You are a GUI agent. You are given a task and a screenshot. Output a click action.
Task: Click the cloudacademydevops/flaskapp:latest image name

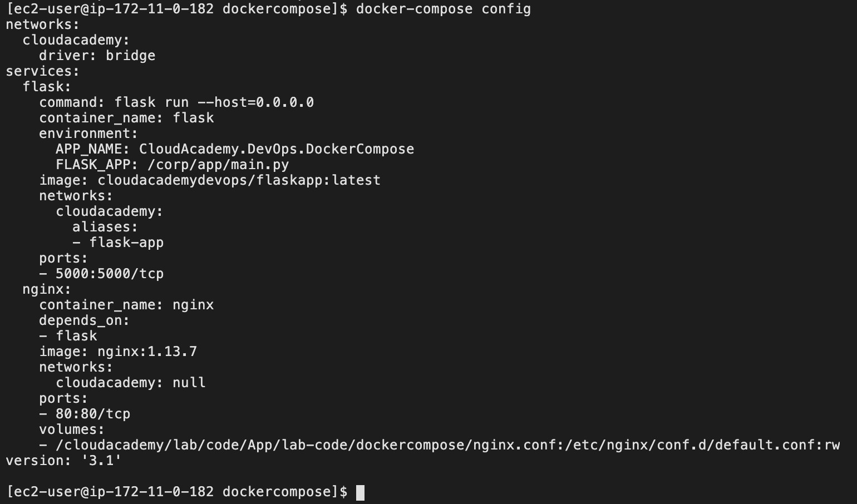pos(239,180)
